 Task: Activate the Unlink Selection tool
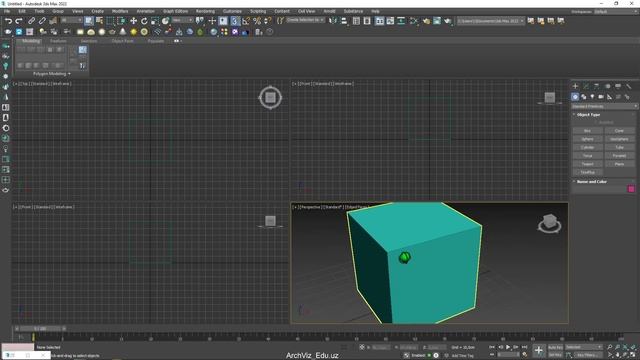point(42,20)
